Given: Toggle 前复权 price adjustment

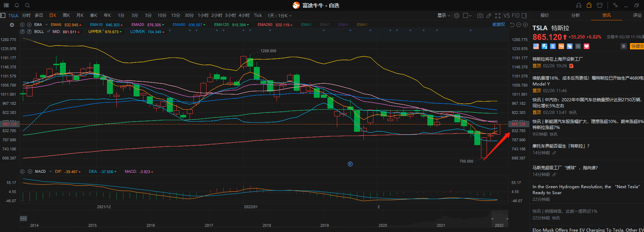Looking at the screenshot, I should point(499,25).
